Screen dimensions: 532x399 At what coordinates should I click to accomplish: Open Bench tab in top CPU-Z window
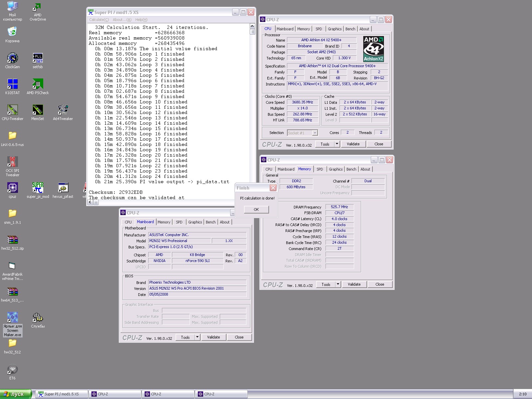[350, 29]
